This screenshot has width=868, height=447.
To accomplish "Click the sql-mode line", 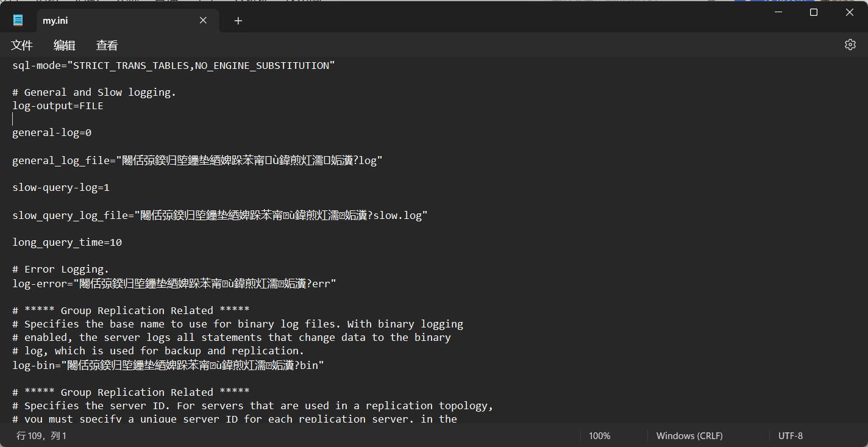I will pos(174,65).
